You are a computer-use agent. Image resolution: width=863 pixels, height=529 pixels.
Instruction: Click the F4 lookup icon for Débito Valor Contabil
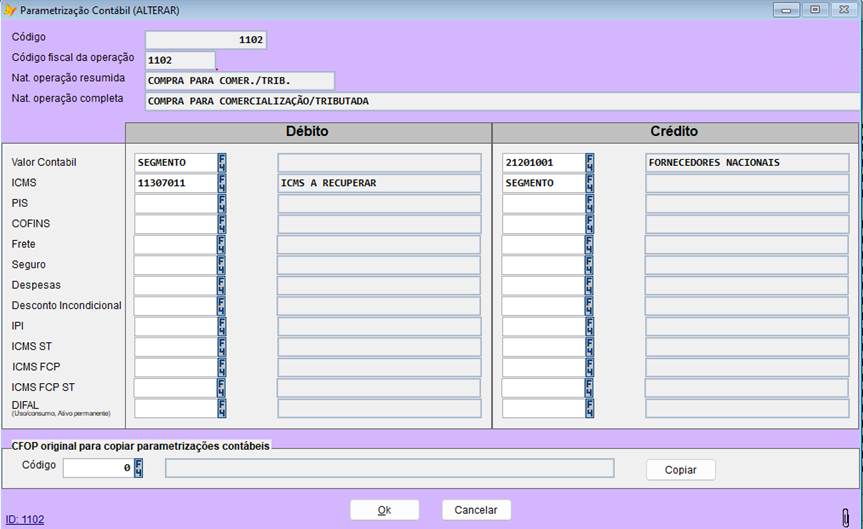click(221, 163)
